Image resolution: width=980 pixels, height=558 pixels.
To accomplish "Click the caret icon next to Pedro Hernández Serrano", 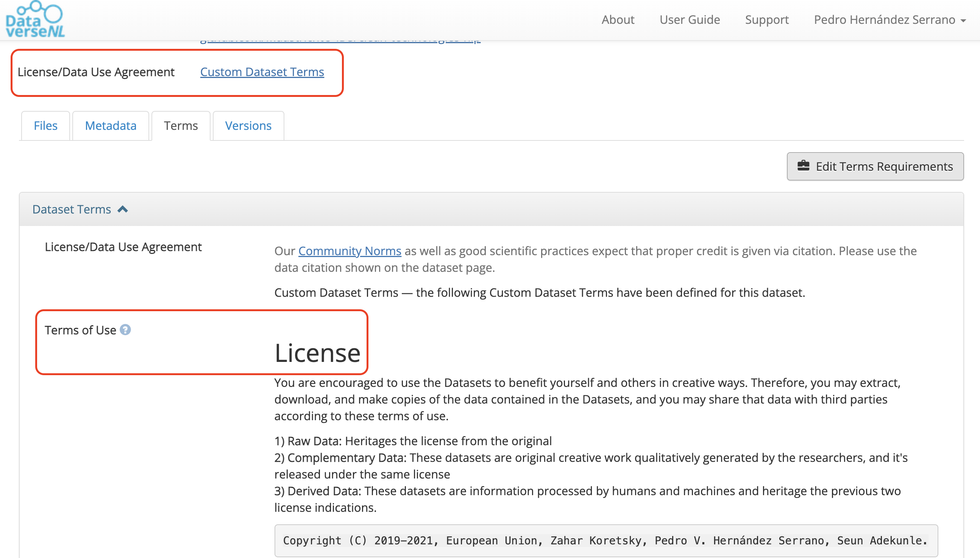I will 963,21.
